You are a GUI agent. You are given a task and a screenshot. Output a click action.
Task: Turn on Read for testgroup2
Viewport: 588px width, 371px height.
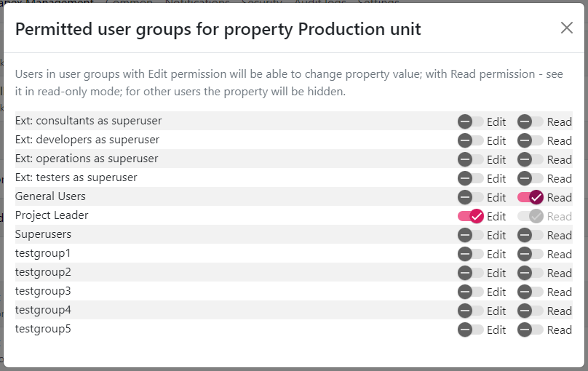point(531,273)
